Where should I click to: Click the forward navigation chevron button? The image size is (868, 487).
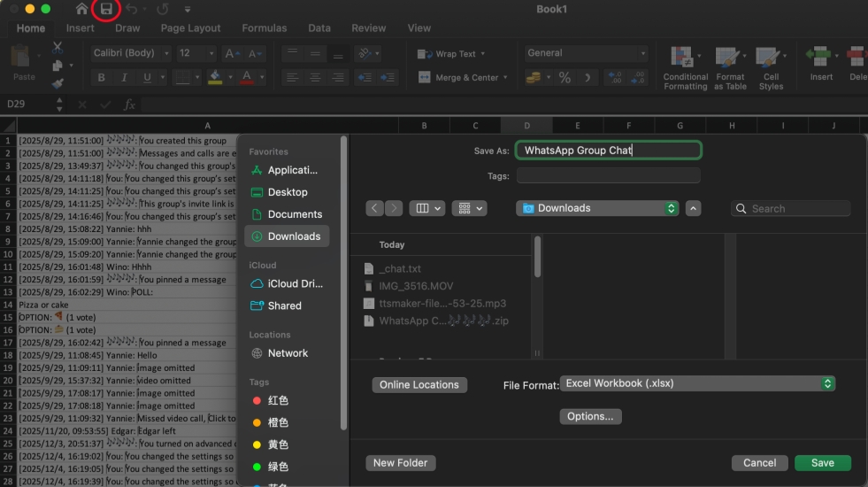[x=394, y=208]
